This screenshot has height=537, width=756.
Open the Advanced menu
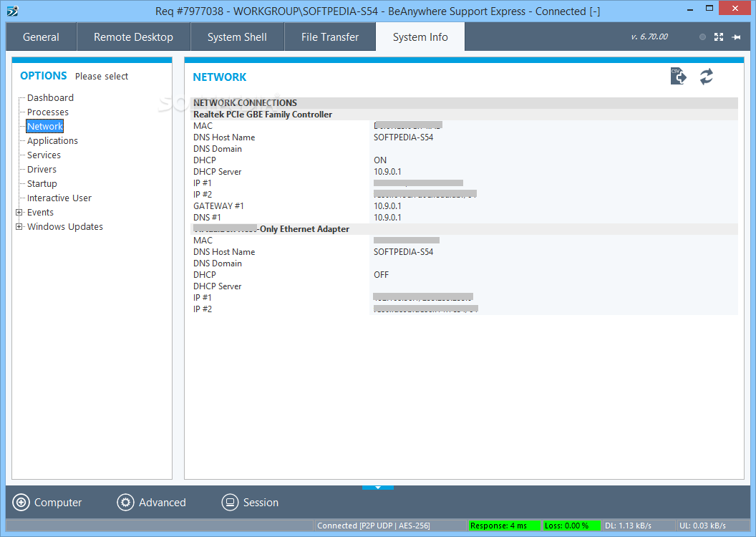pyautogui.click(x=151, y=503)
